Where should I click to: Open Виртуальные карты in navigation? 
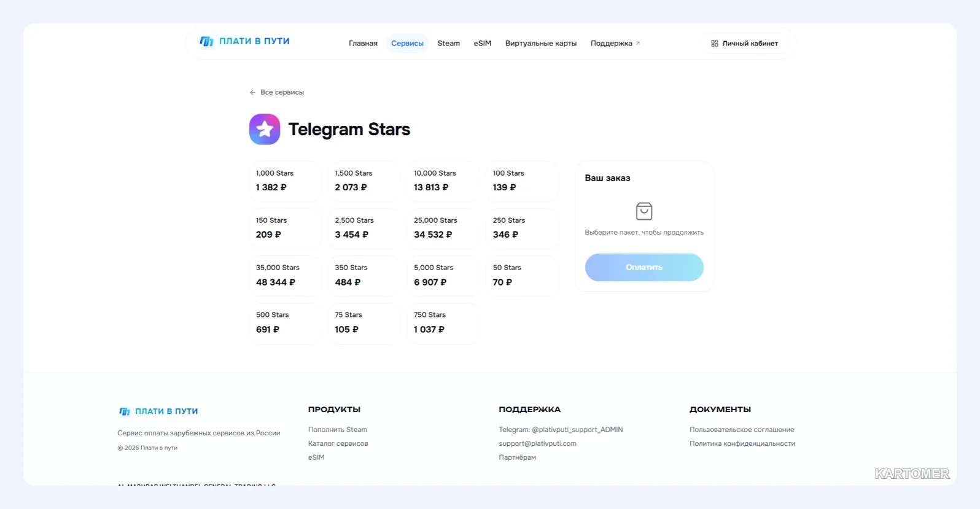[541, 44]
